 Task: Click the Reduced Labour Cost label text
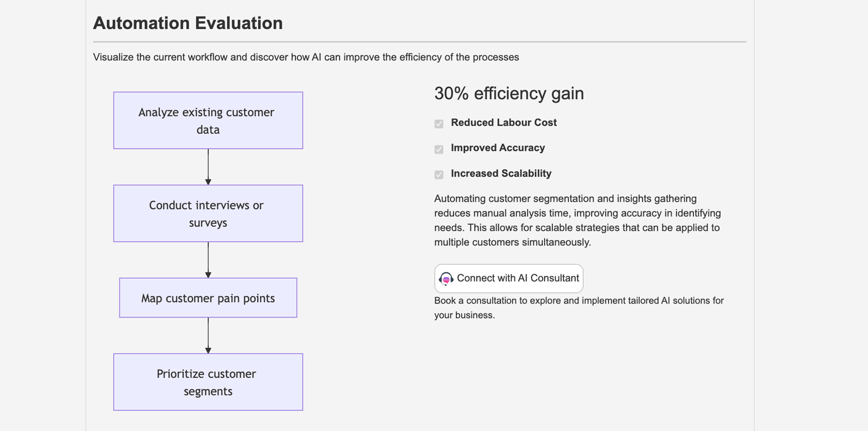click(503, 122)
